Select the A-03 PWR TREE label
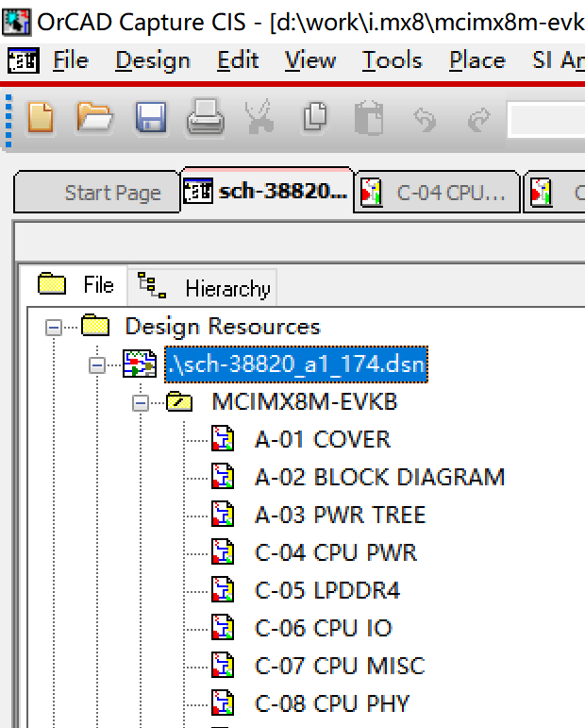Image resolution: width=585 pixels, height=728 pixels. pos(340,515)
